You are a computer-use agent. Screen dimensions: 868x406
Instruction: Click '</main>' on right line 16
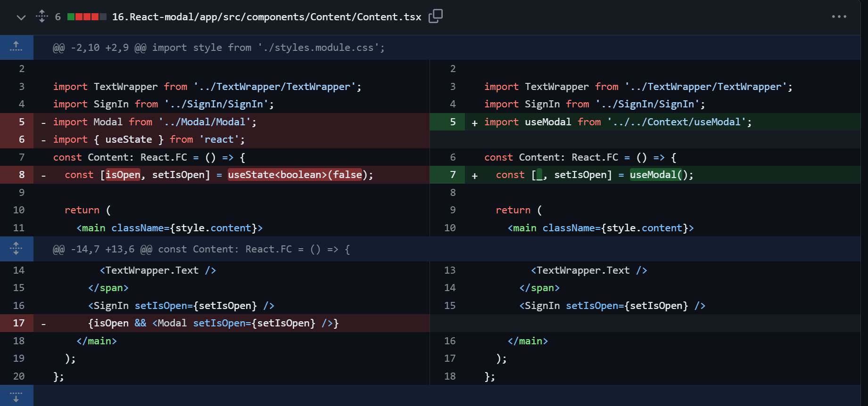click(528, 341)
